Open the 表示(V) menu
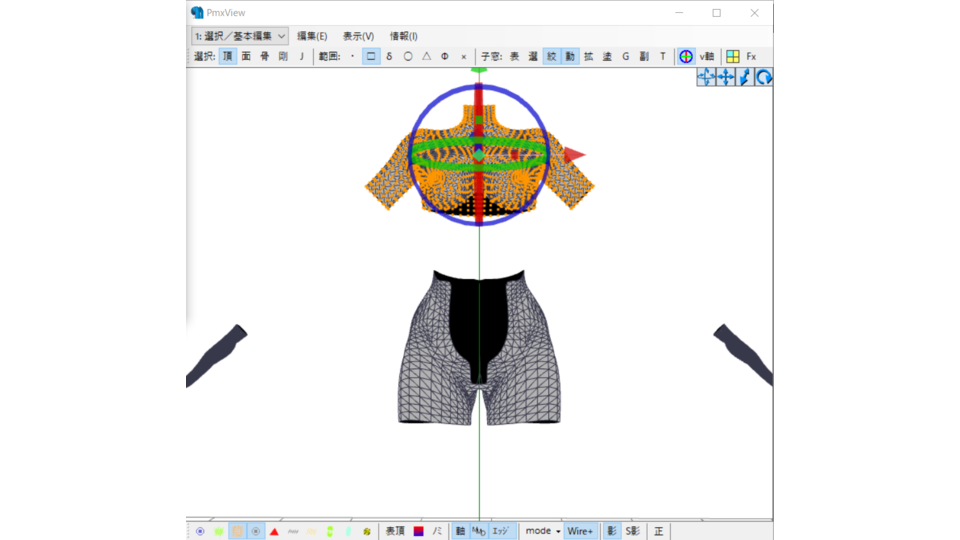Image resolution: width=960 pixels, height=540 pixels. [x=358, y=36]
